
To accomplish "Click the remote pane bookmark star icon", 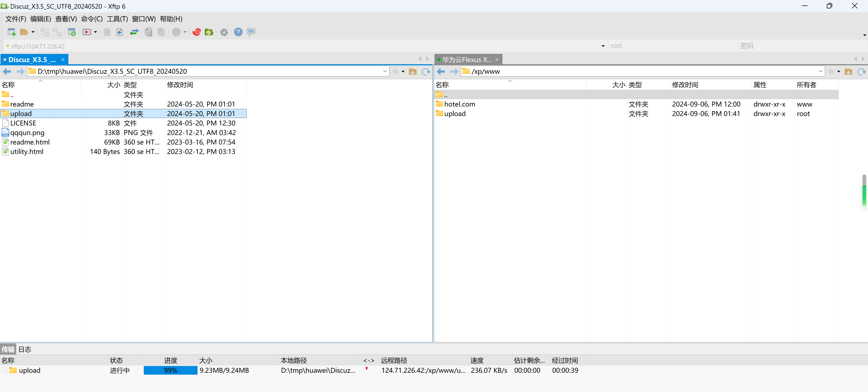I will coord(831,71).
